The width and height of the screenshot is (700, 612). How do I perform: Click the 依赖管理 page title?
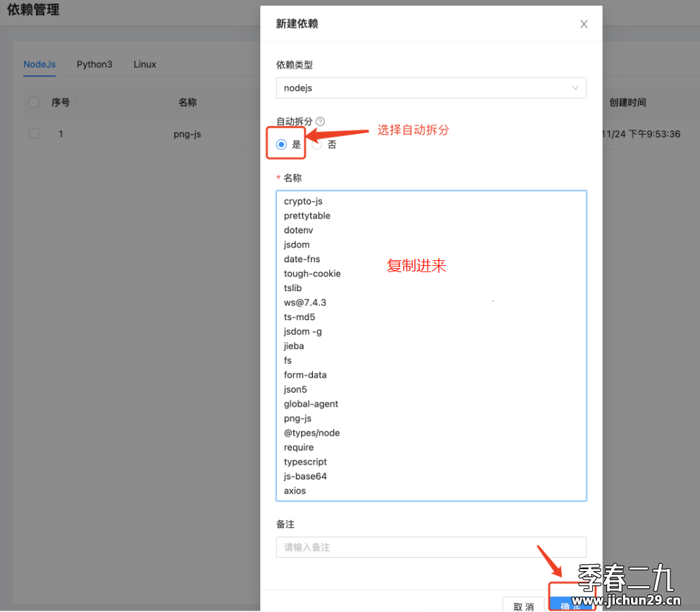pos(33,9)
